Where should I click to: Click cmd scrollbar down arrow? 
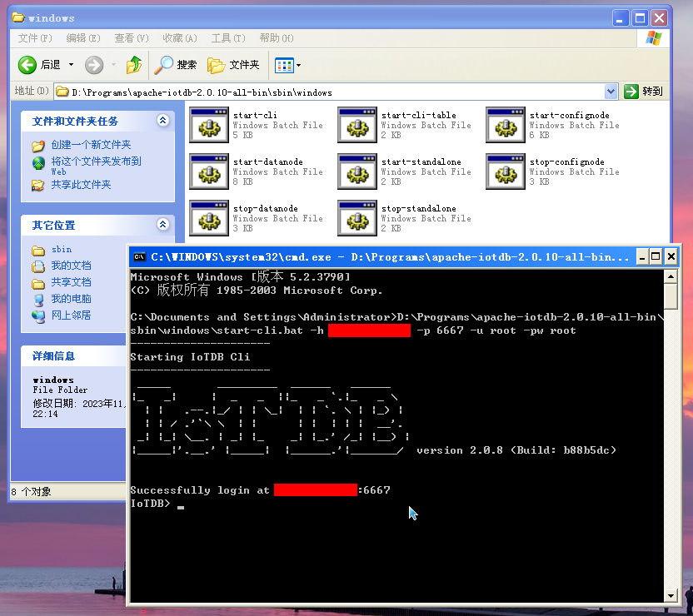[671, 595]
